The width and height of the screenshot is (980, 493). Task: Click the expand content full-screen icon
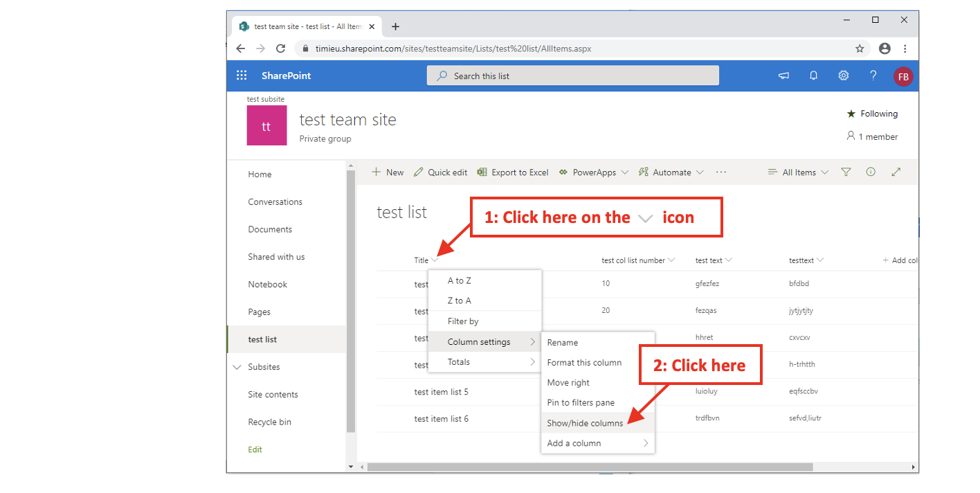(896, 172)
